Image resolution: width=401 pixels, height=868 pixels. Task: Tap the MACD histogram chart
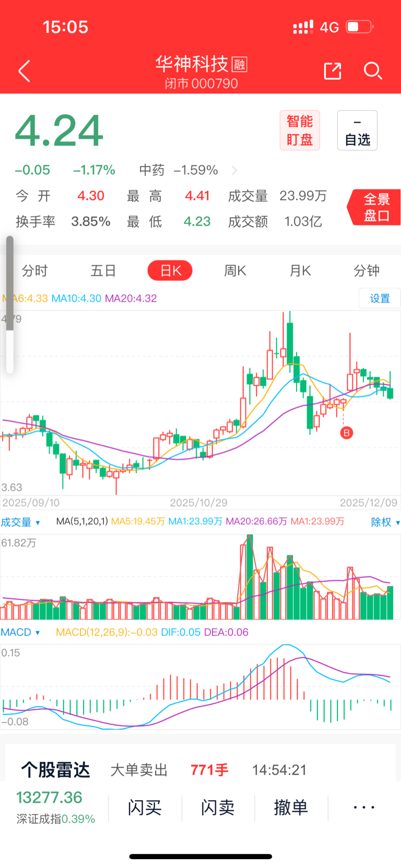tap(200, 686)
